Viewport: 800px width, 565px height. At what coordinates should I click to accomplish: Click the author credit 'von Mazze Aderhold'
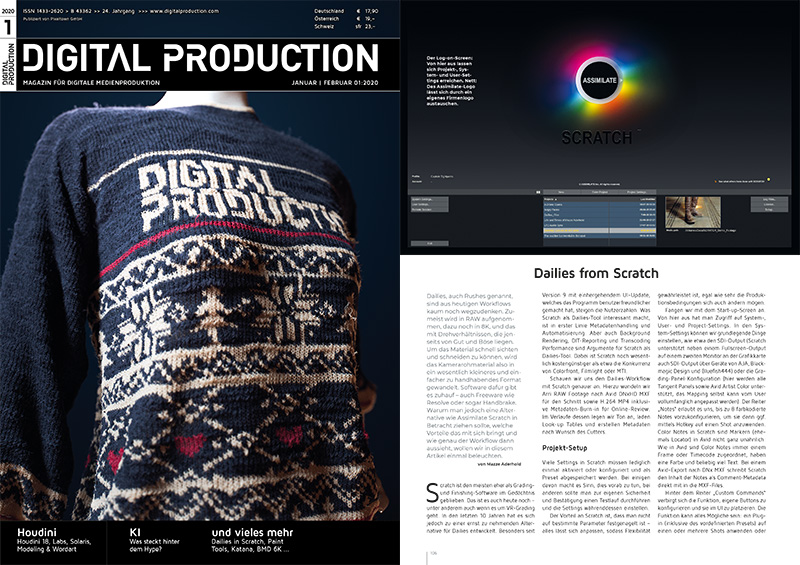499,464
